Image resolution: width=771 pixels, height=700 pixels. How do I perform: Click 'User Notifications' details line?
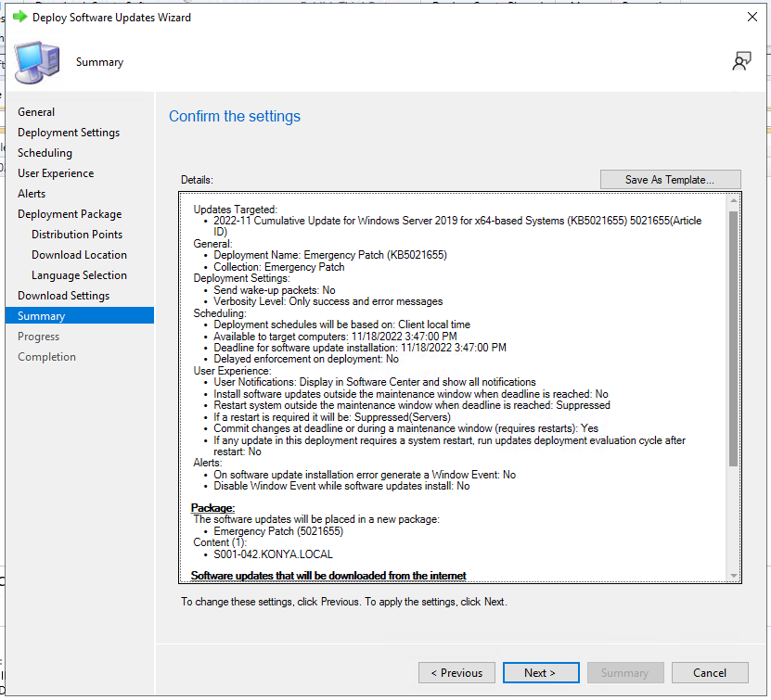coord(375,382)
